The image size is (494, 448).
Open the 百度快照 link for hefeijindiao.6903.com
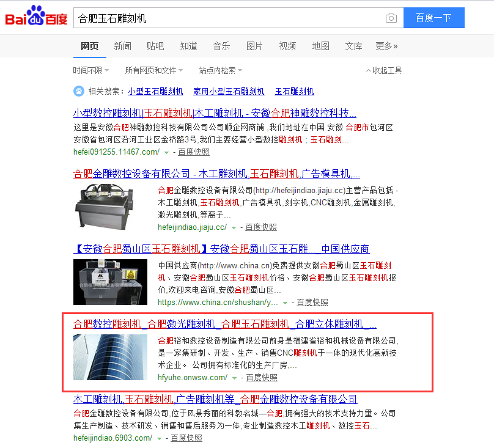(186, 438)
